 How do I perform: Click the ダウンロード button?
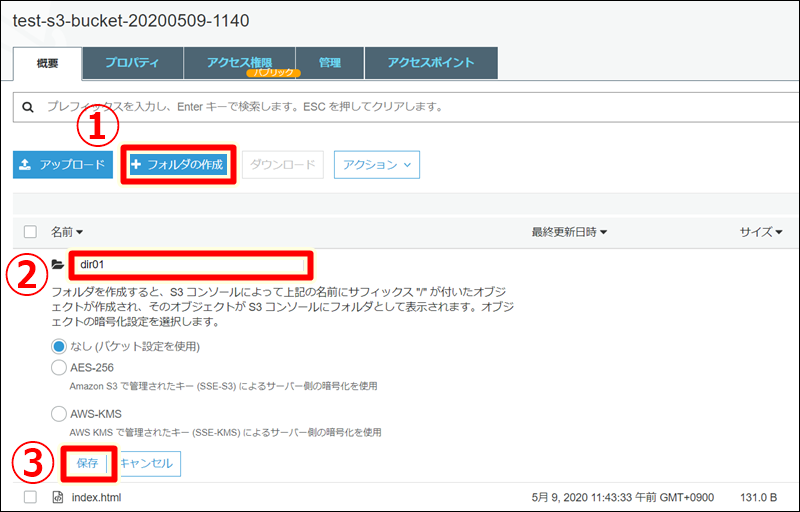pyautogui.click(x=283, y=165)
